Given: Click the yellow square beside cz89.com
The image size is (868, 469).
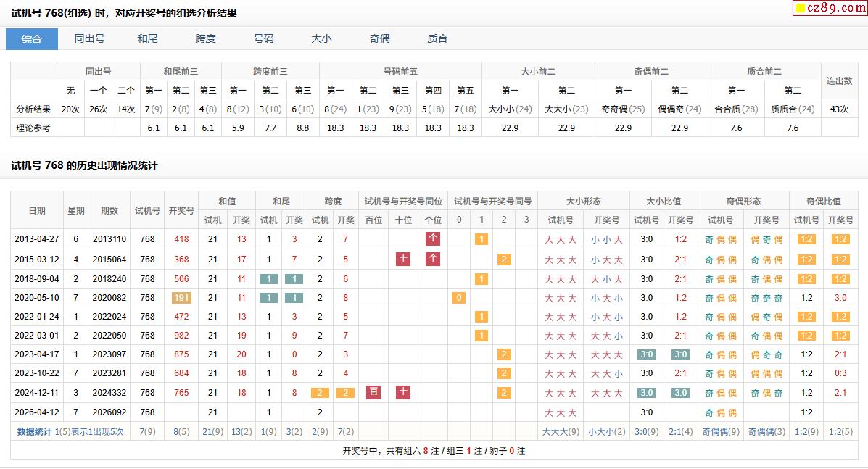Looking at the screenshot, I should 801,9.
